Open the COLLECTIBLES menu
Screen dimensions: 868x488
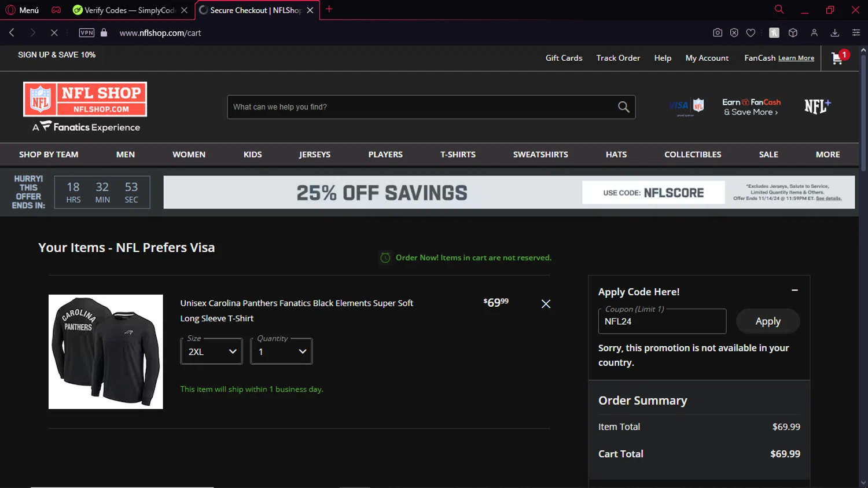[693, 155]
